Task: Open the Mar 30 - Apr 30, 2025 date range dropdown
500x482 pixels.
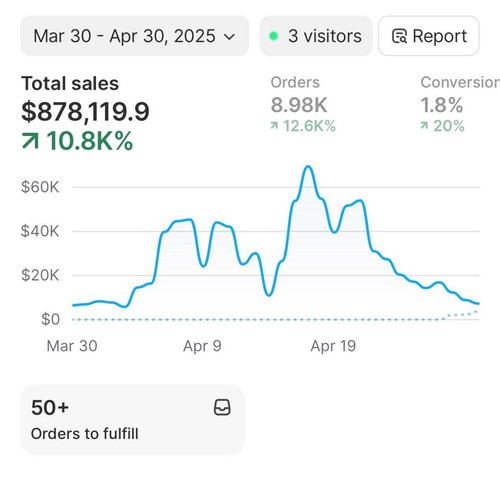Action: [135, 36]
